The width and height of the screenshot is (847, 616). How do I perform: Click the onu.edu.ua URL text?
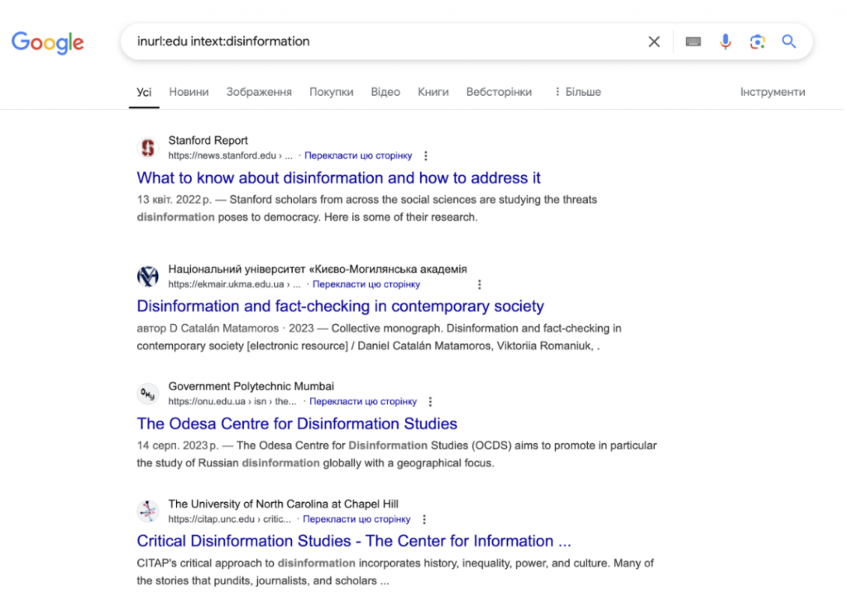coord(232,401)
